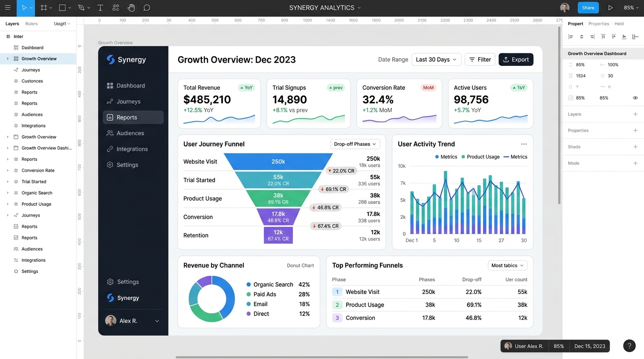Add a Mode entry with plus icon
Image resolution: width=644 pixels, height=359 pixels.
[635, 163]
